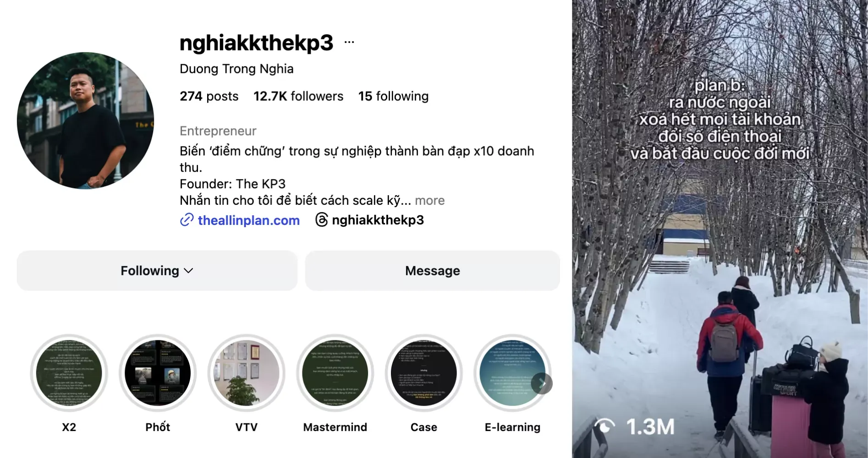View the 12.7K followers list
868x458 pixels.
[x=298, y=96]
